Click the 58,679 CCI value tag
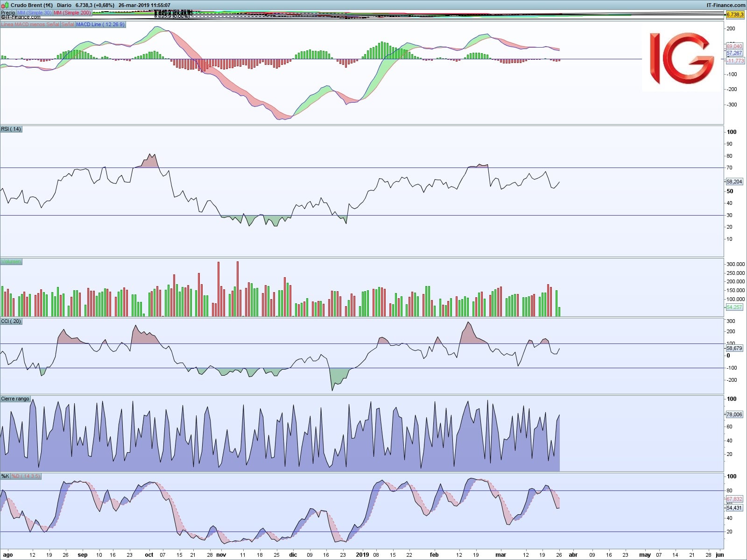The image size is (747, 560). (x=734, y=348)
